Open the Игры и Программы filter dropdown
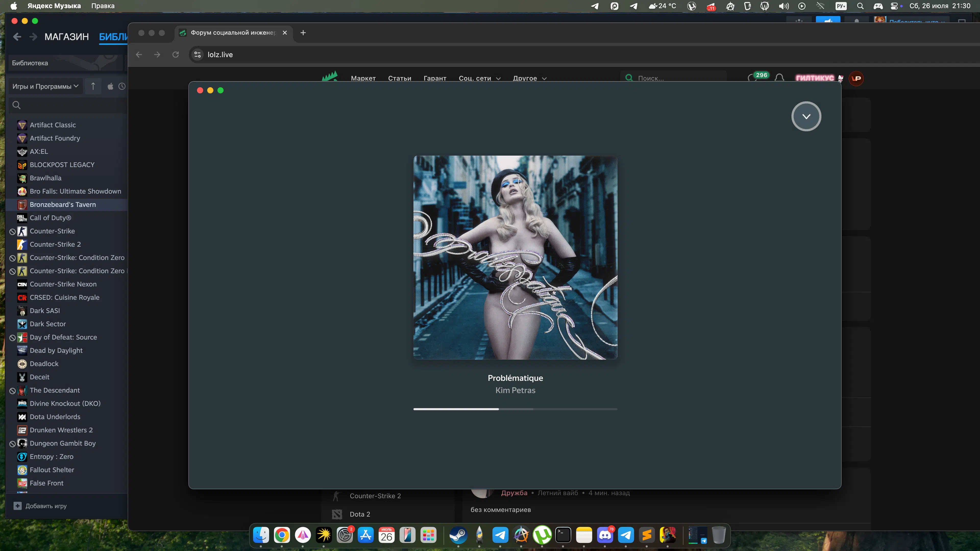The width and height of the screenshot is (980, 551). [45, 86]
